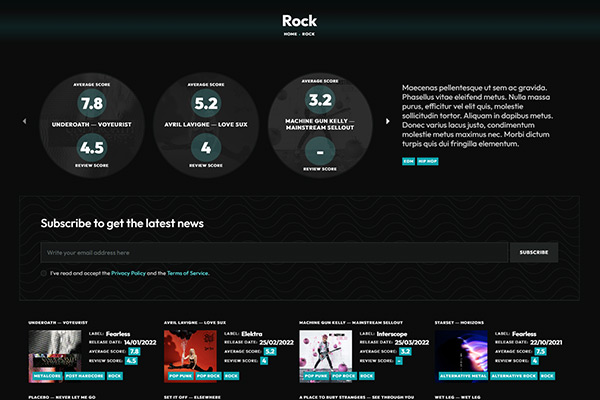
Task: Open the Privacy Policy link
Action: (x=128, y=272)
